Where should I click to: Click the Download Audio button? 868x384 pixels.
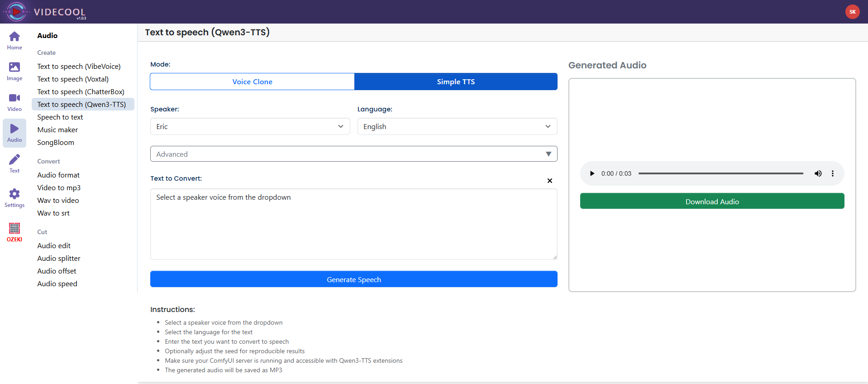[x=712, y=202]
